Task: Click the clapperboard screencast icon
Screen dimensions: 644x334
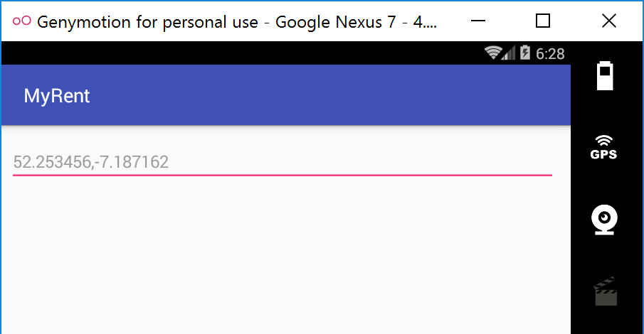Action: (605, 291)
